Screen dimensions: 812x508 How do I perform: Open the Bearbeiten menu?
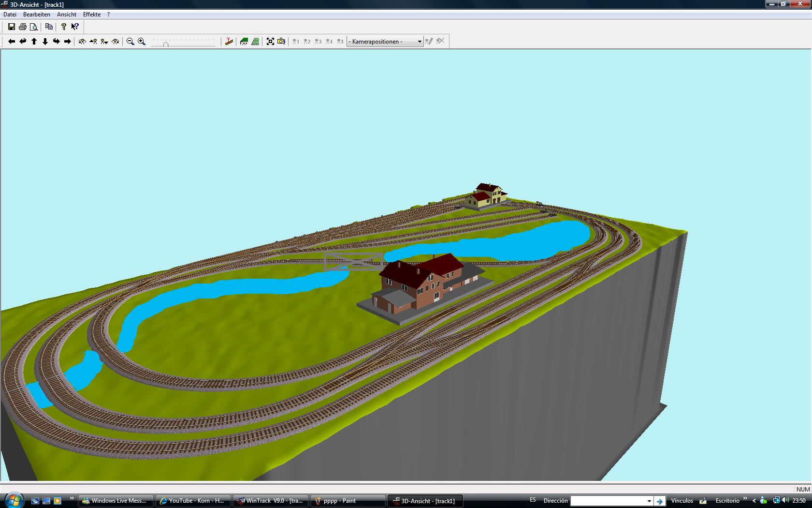tap(37, 15)
